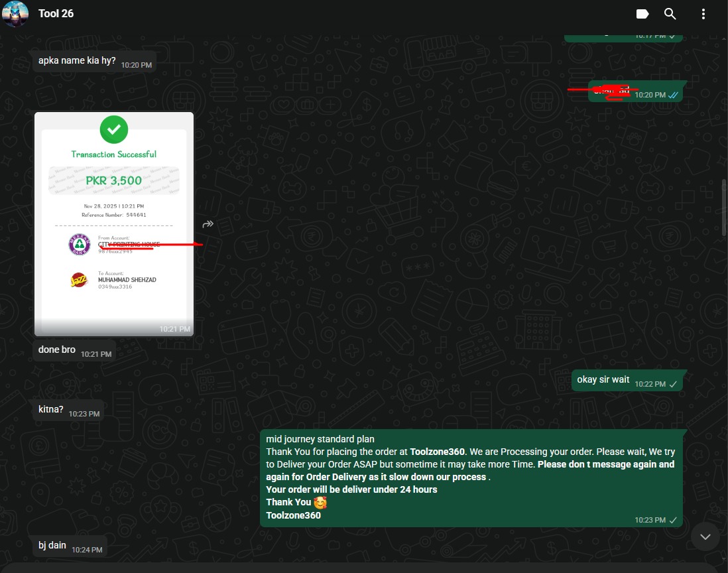This screenshot has width=728, height=573.
Task: Select the "bj dain" message bubble
Action: (52, 546)
